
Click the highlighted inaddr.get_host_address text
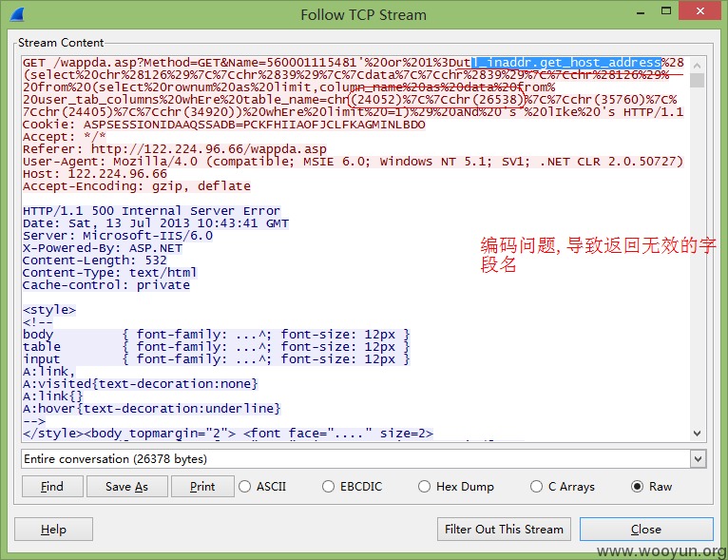(x=566, y=63)
